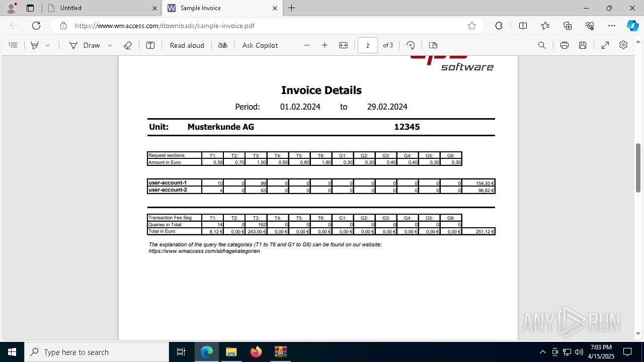This screenshot has height=362, width=644.
Task: Show hidden system tray icons
Action: 542,352
